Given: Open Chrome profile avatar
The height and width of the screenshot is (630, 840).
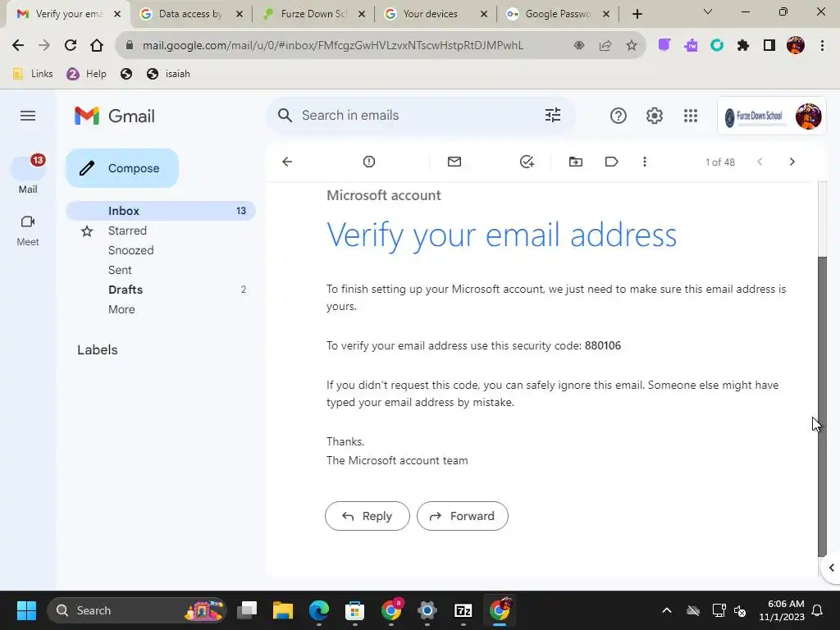Looking at the screenshot, I should [x=796, y=46].
